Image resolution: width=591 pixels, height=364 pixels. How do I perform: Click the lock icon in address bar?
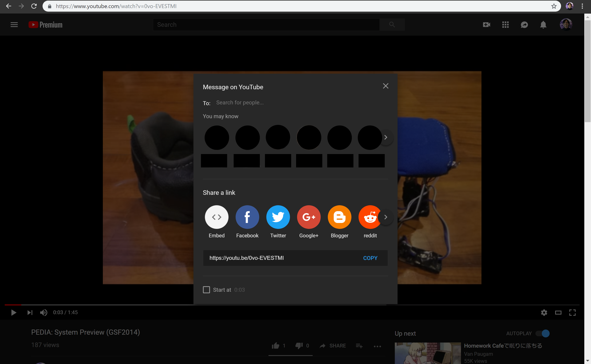point(50,6)
